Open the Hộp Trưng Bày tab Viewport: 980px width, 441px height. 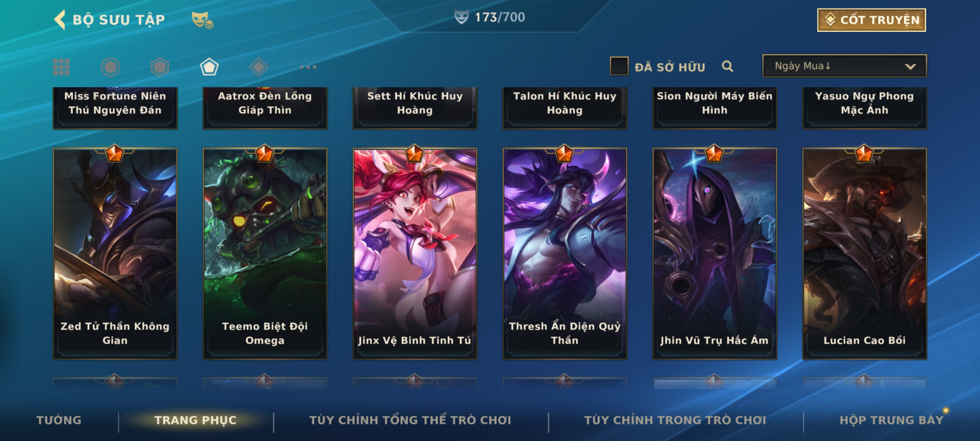click(891, 420)
